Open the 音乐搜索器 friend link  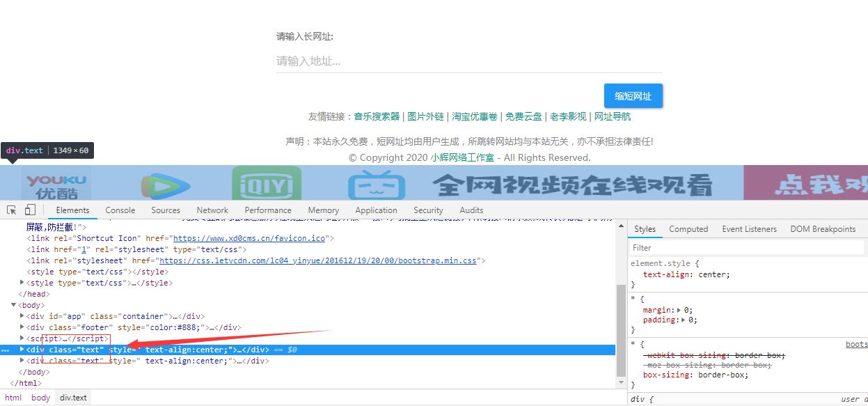pyautogui.click(x=377, y=116)
